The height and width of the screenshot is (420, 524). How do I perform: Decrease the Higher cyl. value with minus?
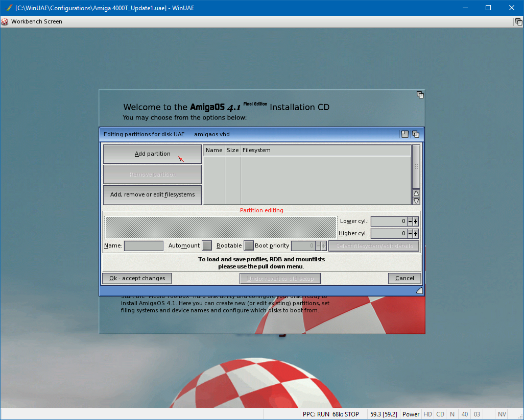[x=410, y=234]
